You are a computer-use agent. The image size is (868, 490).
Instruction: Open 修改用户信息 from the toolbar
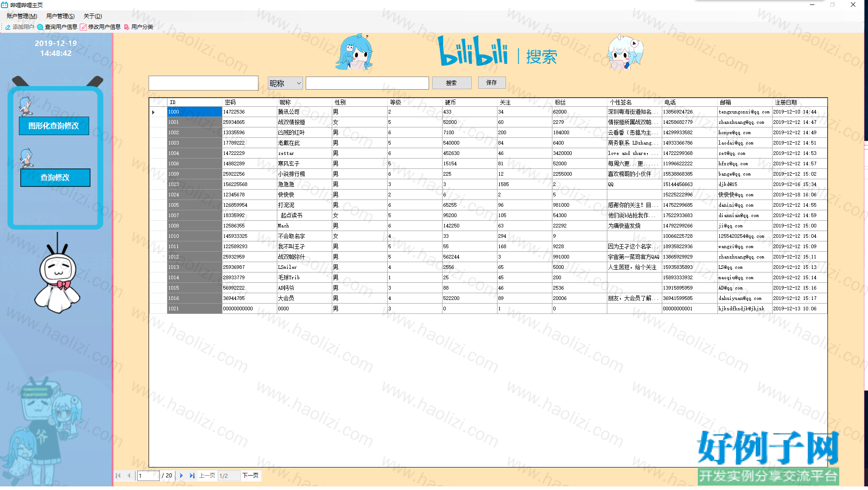pyautogui.click(x=100, y=27)
